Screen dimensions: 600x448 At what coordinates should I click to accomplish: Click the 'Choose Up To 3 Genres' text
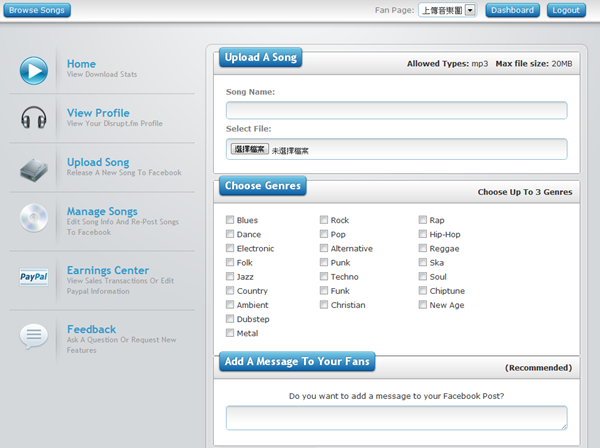525,192
